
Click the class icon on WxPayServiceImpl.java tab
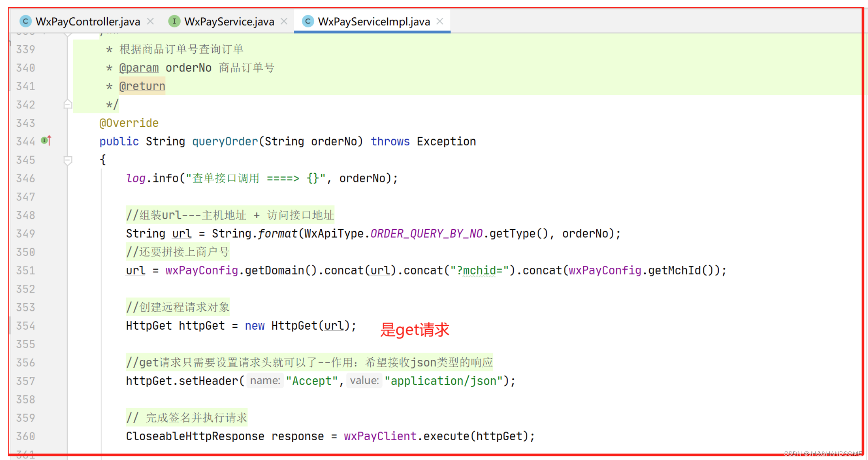tap(308, 21)
